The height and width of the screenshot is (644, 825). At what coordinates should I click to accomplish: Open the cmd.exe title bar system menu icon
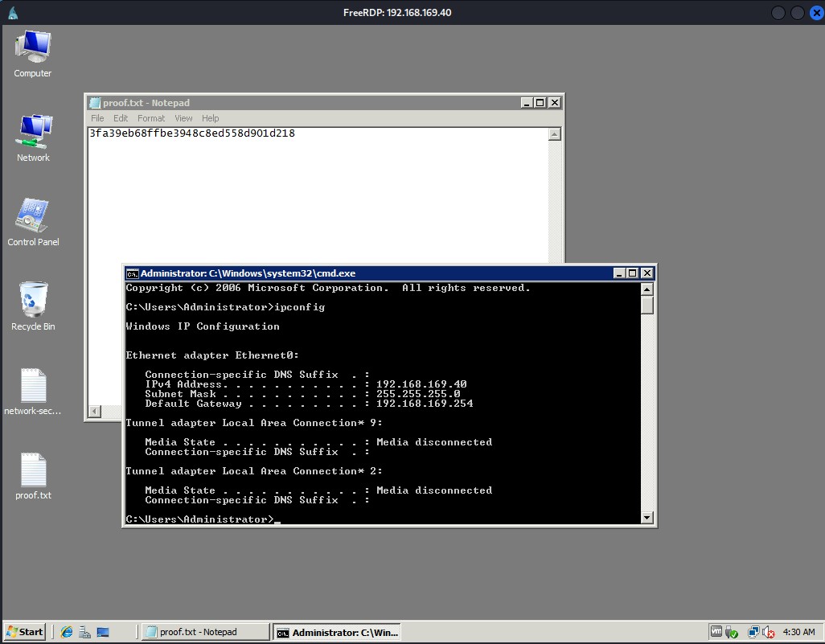pos(133,273)
